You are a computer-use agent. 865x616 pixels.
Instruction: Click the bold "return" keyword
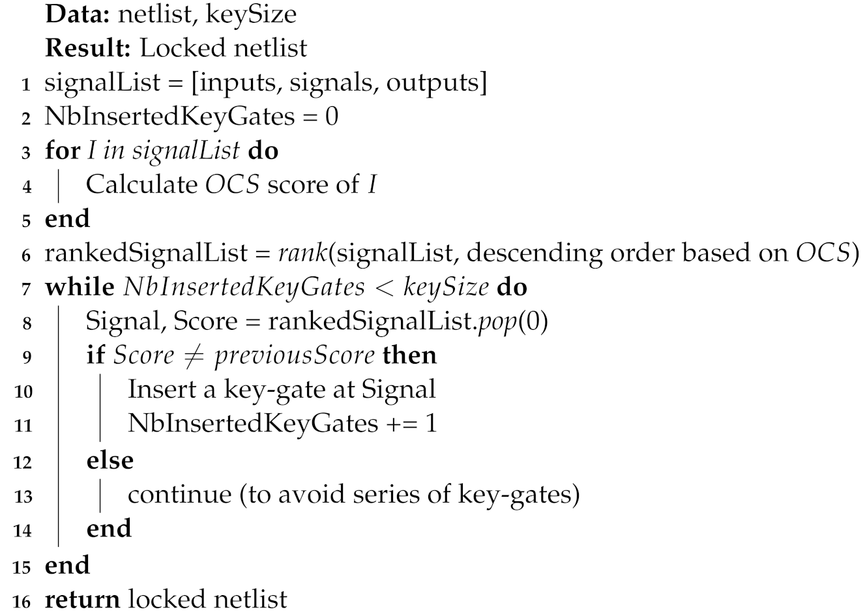[x=81, y=598]
